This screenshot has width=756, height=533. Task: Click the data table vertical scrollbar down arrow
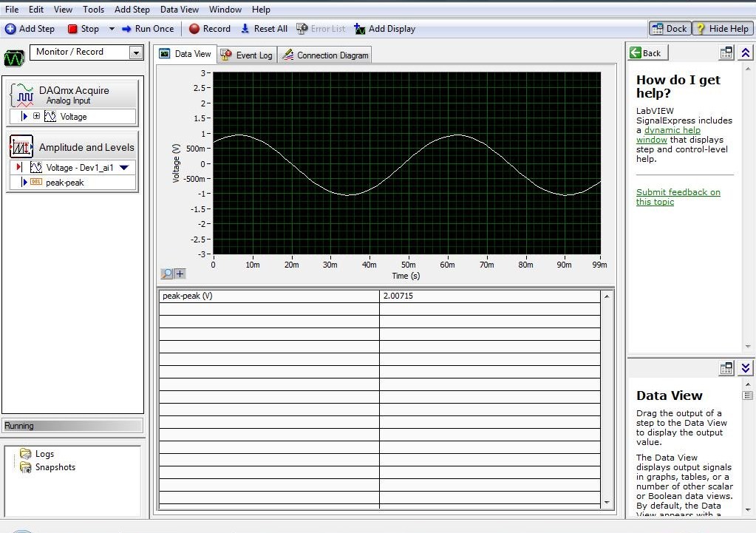(607, 503)
